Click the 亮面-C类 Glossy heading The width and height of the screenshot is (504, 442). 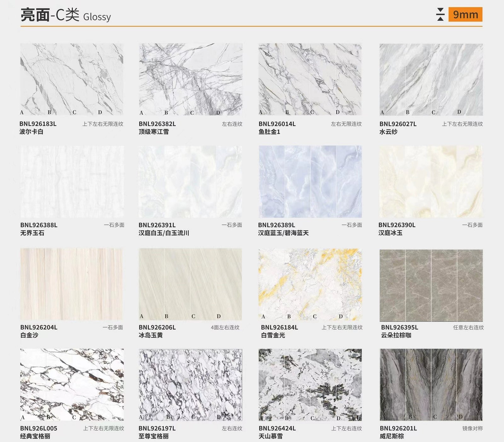(x=66, y=15)
